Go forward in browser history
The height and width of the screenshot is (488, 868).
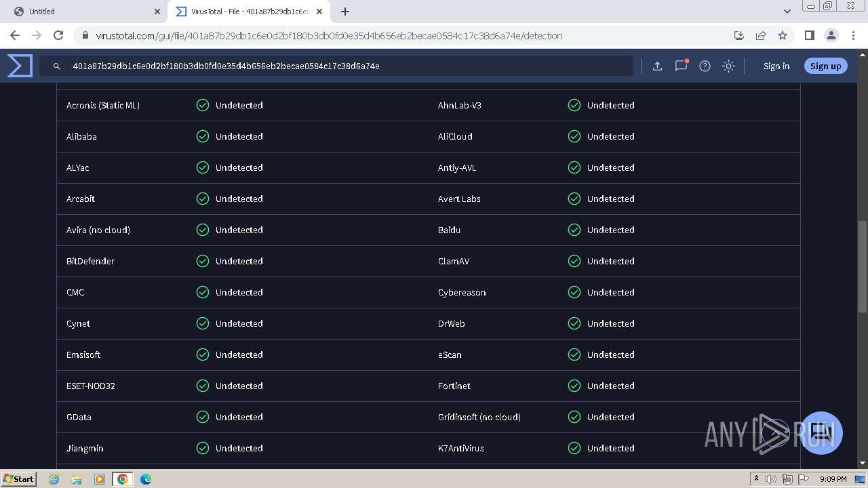37,35
